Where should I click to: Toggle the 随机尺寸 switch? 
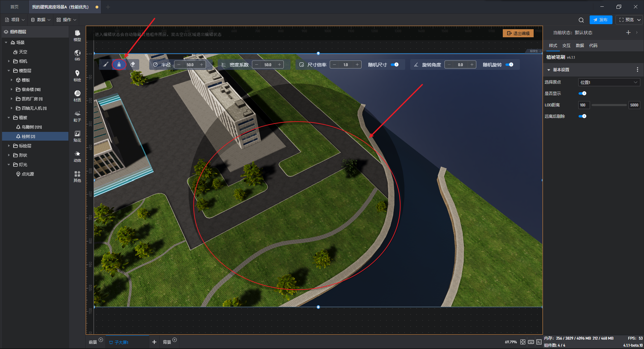(395, 64)
